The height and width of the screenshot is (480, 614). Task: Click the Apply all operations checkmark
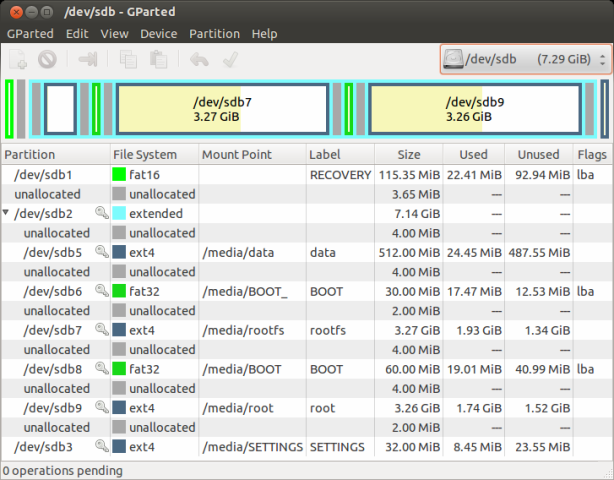(230, 60)
